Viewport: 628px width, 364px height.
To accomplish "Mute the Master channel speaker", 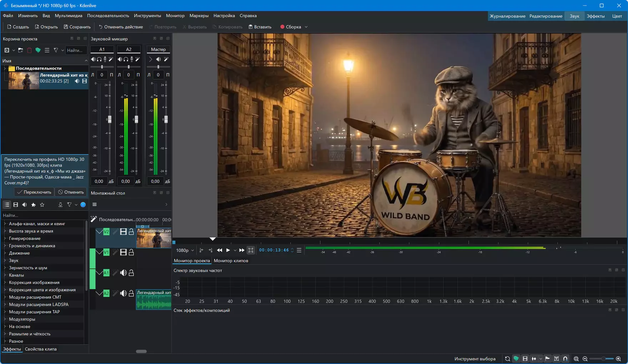I will click(x=158, y=59).
